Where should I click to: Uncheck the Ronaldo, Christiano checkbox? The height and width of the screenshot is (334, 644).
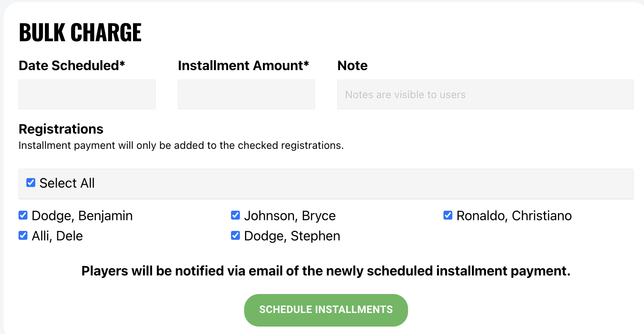point(448,215)
